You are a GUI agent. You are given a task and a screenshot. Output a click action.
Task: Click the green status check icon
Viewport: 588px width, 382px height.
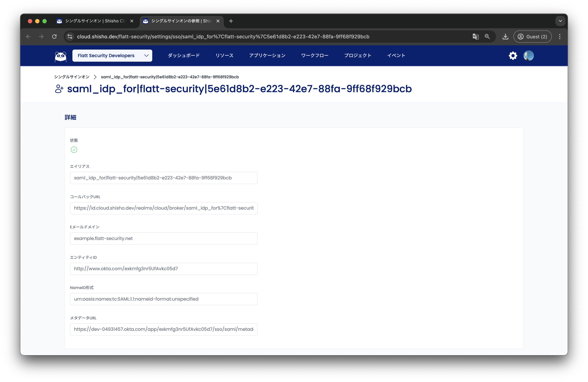tap(74, 150)
